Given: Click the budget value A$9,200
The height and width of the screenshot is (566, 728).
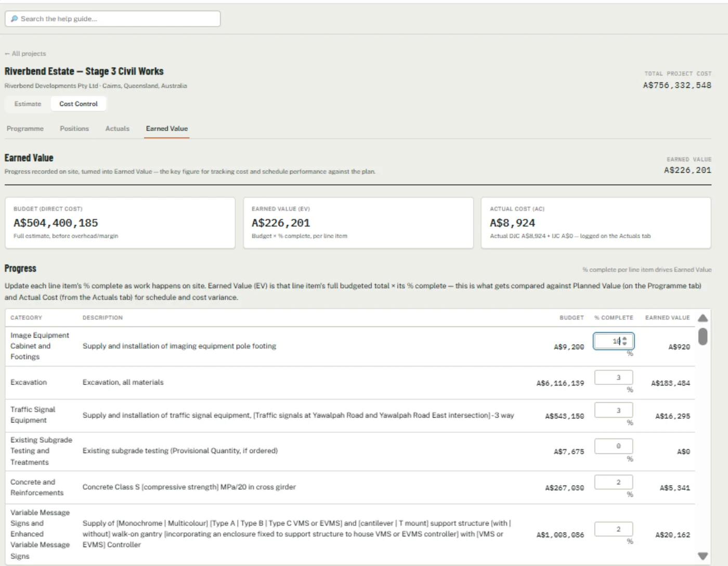Looking at the screenshot, I should [569, 347].
